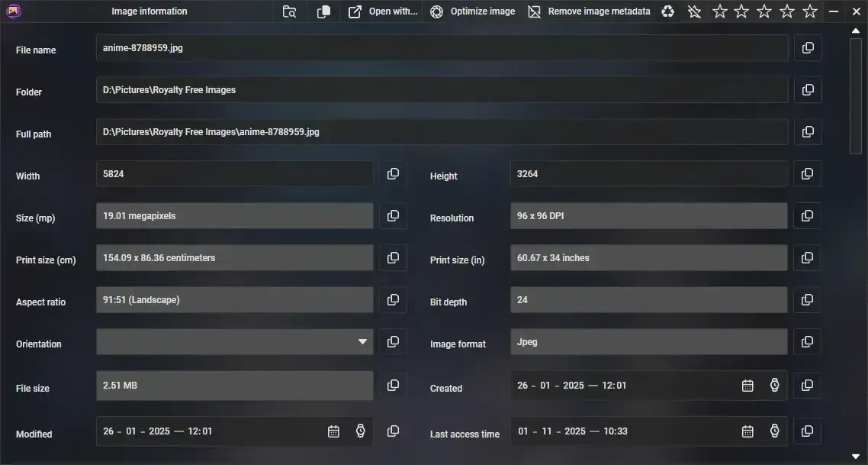Copy the Full path value
Image resolution: width=868 pixels, height=465 pixels.
click(808, 132)
